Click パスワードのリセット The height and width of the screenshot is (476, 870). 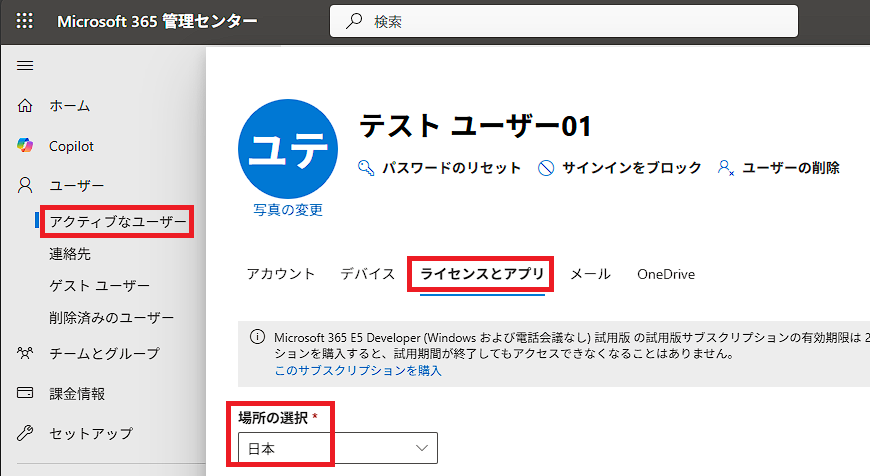pos(452,168)
